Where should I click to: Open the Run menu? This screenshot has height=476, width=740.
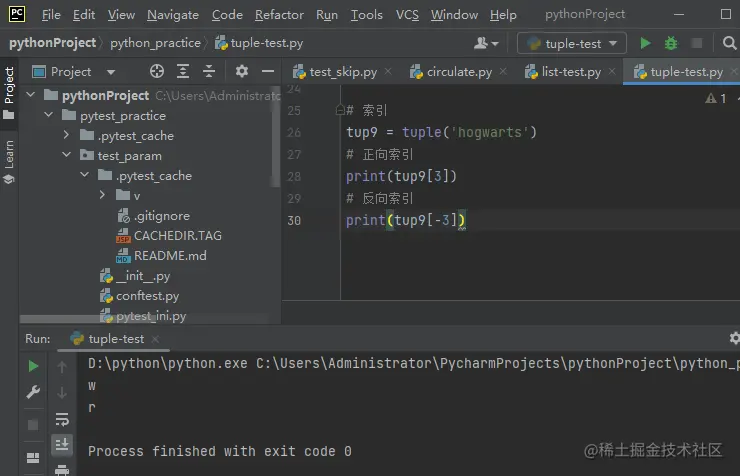[327, 15]
